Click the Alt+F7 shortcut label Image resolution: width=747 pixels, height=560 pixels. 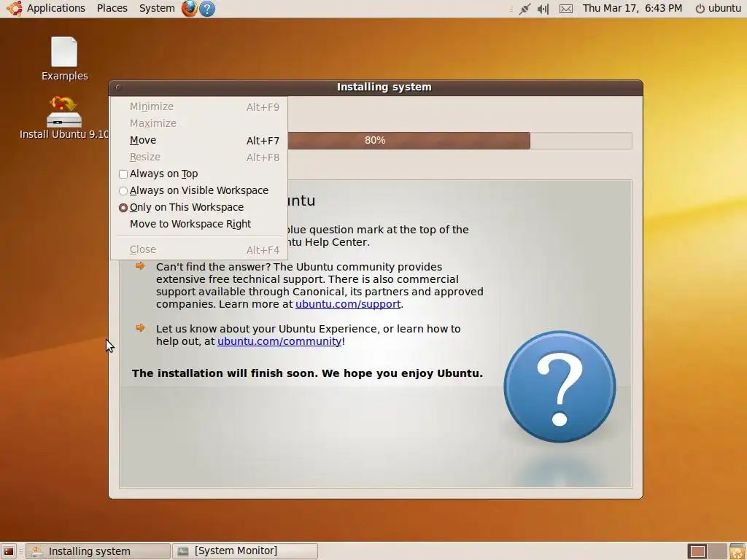coord(263,141)
